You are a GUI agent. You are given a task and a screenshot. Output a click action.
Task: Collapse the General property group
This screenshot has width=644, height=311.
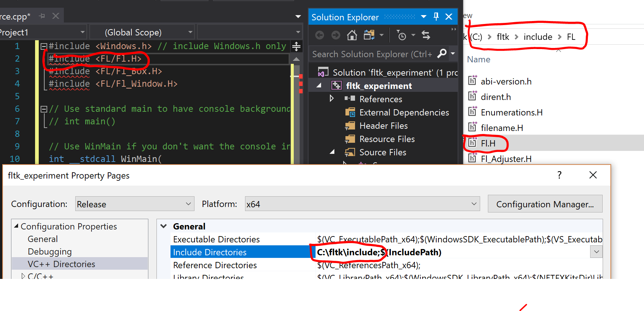(x=163, y=226)
